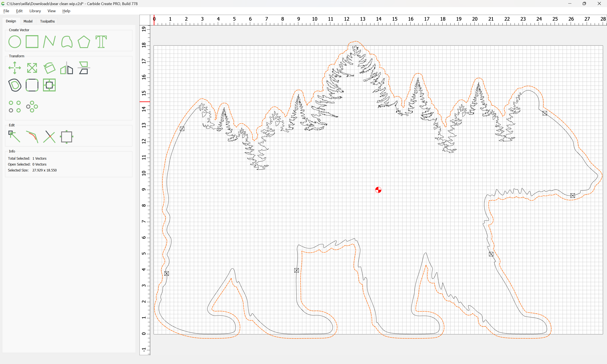This screenshot has width=607, height=364.
Task: Activate the Join Vectors tool
Action: (32, 137)
